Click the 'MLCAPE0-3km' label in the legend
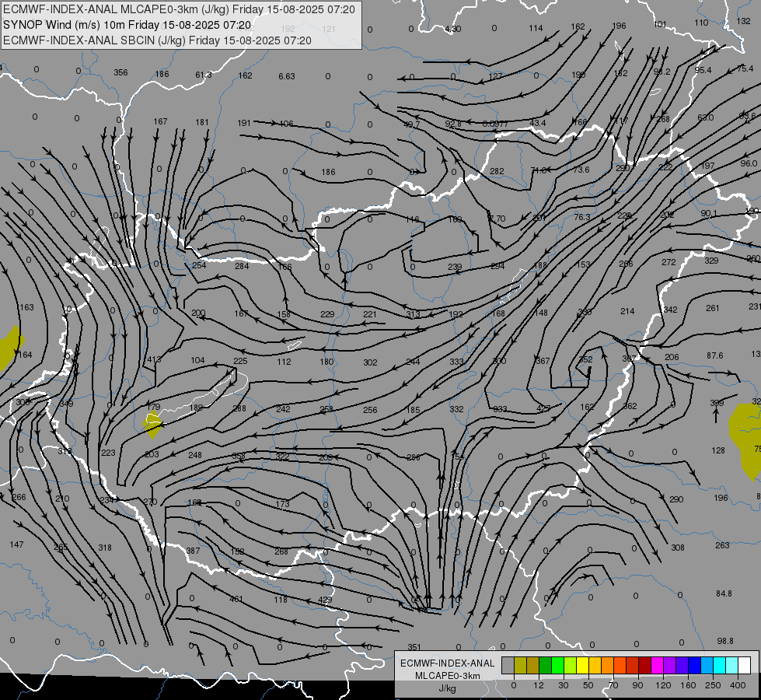 click(448, 676)
